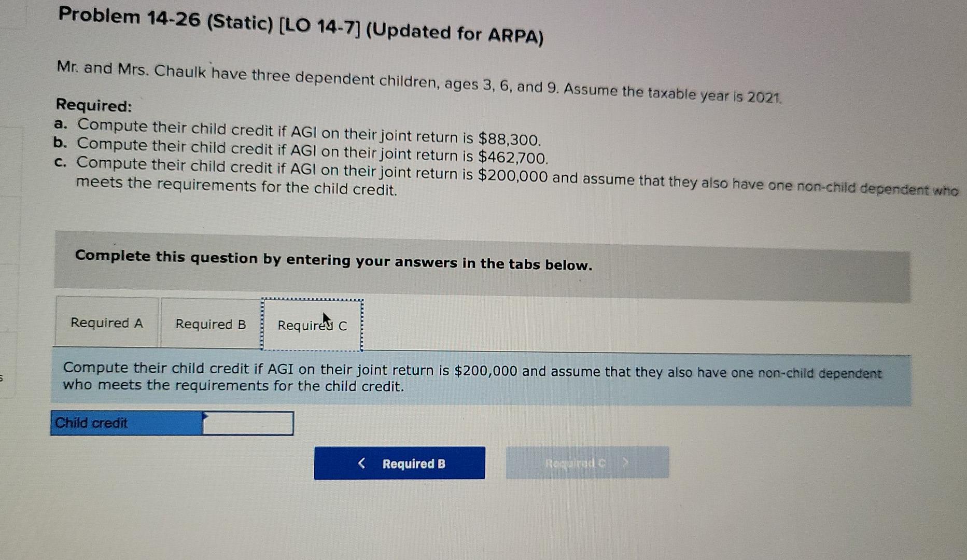Select the Child credit label
Image resolution: width=967 pixels, height=560 pixels.
91,423
